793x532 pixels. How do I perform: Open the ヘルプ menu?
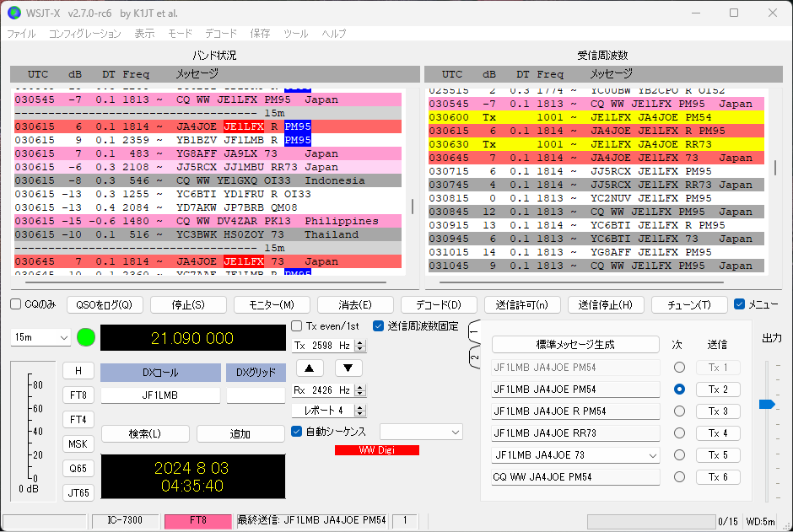tap(334, 34)
